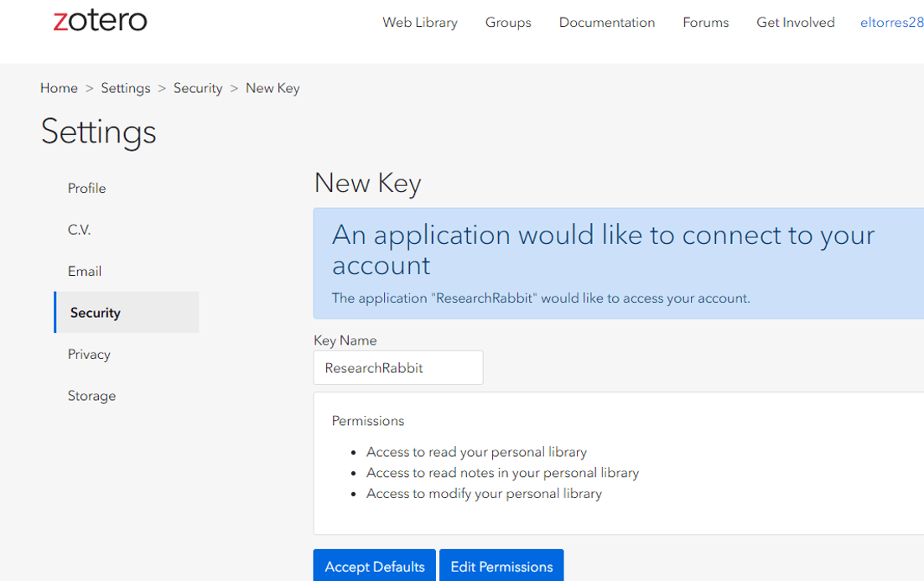Open the Web Library page
This screenshot has width=924, height=581.
click(x=419, y=23)
